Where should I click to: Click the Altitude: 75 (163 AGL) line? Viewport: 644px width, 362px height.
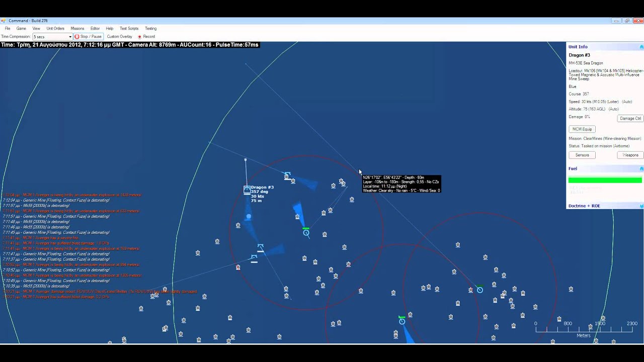coord(594,109)
